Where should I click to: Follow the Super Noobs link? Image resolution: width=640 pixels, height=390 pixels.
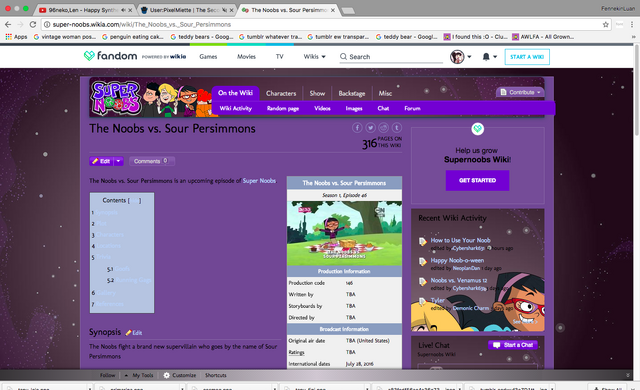(259, 181)
